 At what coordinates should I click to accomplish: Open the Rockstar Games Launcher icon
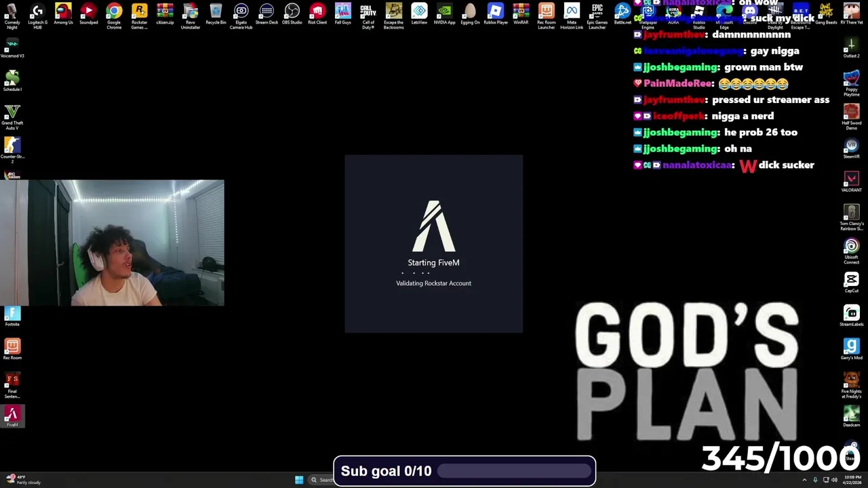click(139, 15)
